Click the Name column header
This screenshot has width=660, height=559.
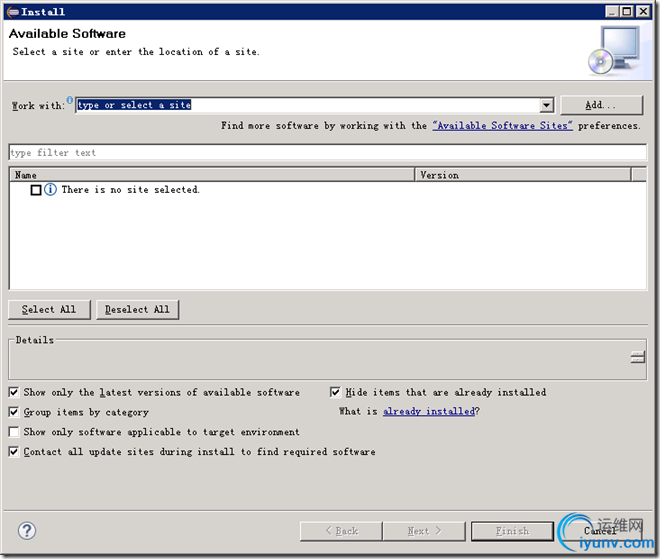212,175
